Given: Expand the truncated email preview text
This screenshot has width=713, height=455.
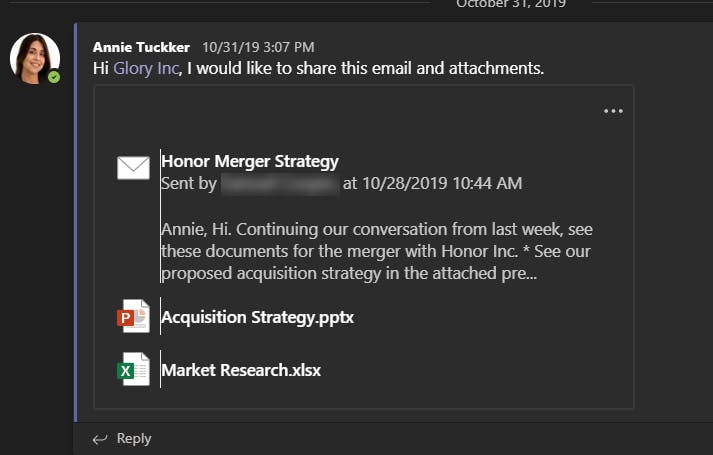Looking at the screenshot, I should click(377, 251).
